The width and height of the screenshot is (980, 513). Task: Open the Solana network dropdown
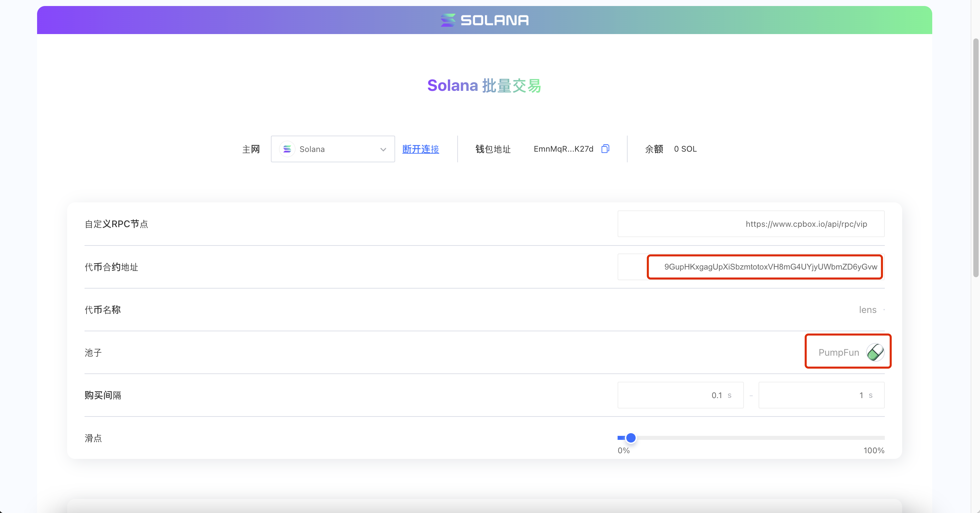[x=332, y=149]
